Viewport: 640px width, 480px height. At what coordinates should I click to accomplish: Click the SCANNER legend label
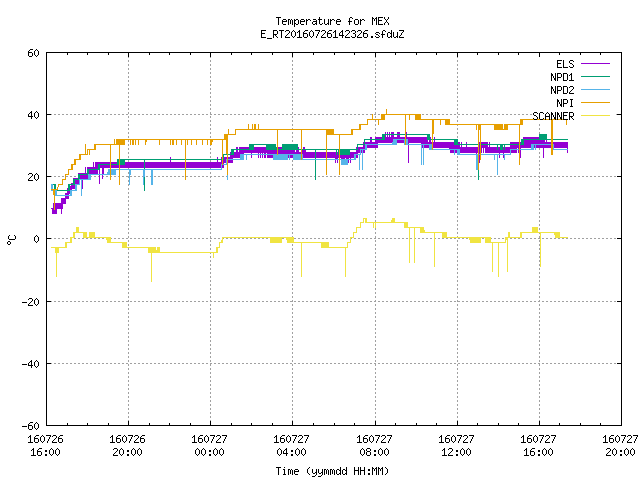point(553,116)
